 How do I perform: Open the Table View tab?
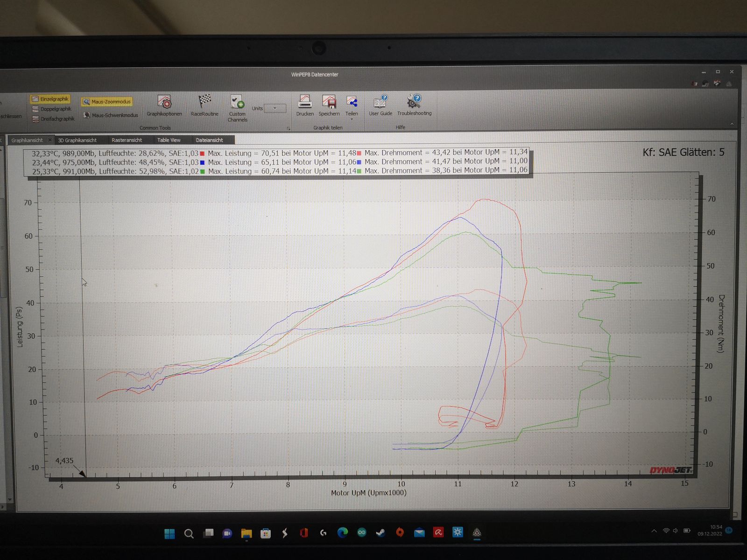[169, 140]
